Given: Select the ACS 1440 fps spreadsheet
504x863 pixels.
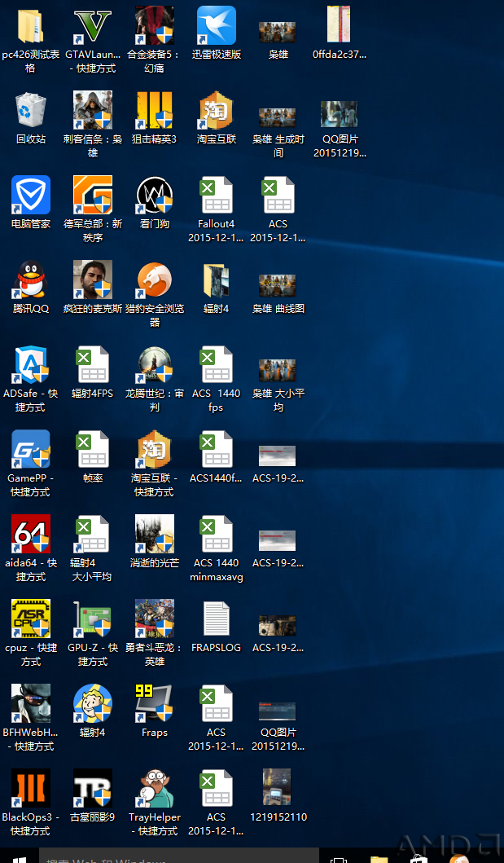Looking at the screenshot, I should click(x=217, y=364).
